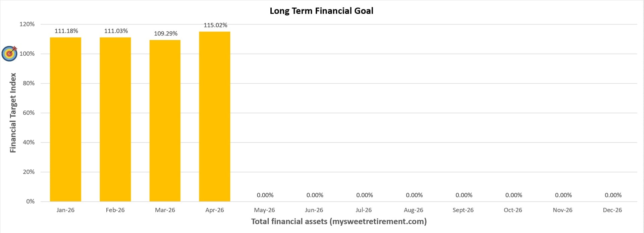644x233 pixels.
Task: Click the Mar-26 yellow bar
Action: click(165, 121)
